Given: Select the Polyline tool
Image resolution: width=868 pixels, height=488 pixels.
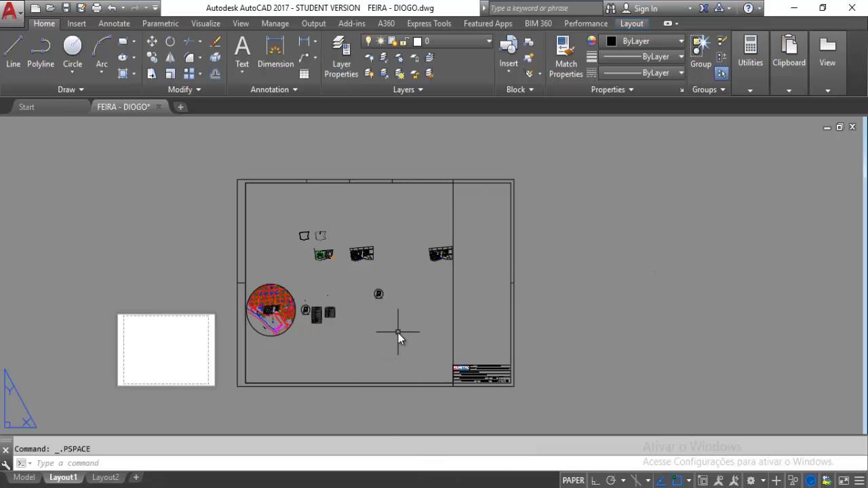Looking at the screenshot, I should [x=41, y=53].
